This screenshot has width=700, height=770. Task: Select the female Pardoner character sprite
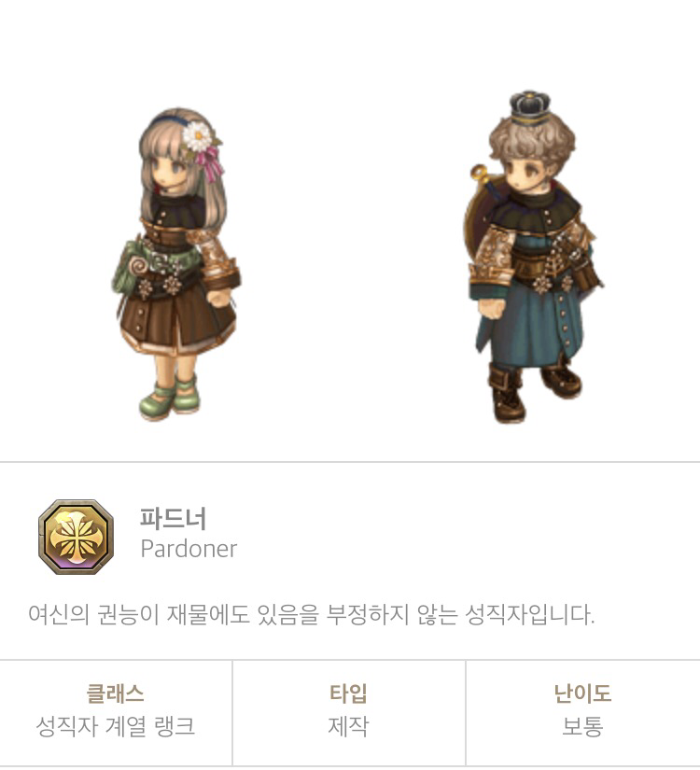pyautogui.click(x=175, y=264)
